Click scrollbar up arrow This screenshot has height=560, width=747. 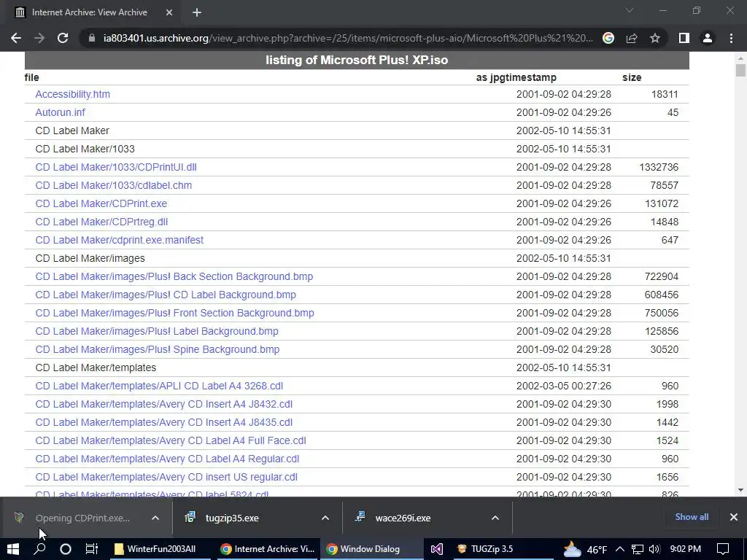tap(740, 58)
